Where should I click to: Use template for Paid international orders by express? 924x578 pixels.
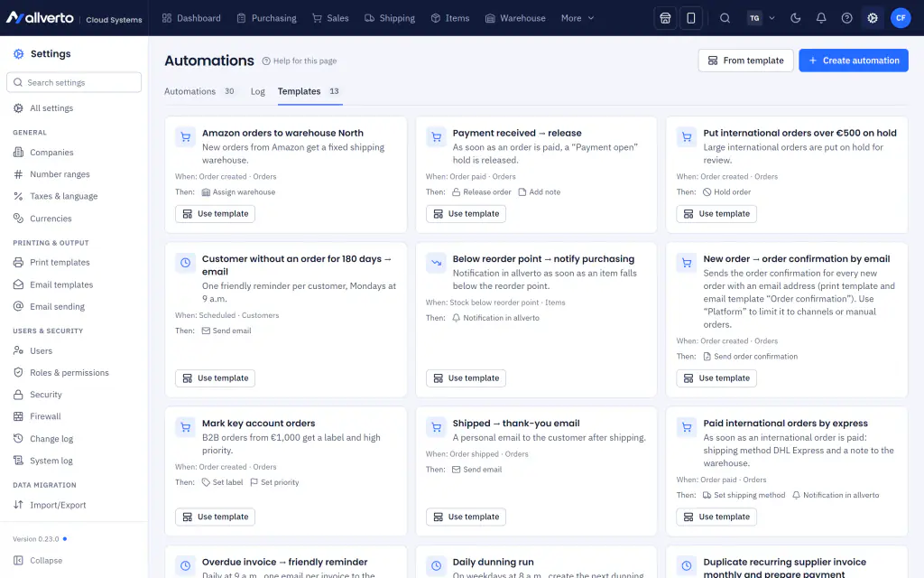pos(716,517)
